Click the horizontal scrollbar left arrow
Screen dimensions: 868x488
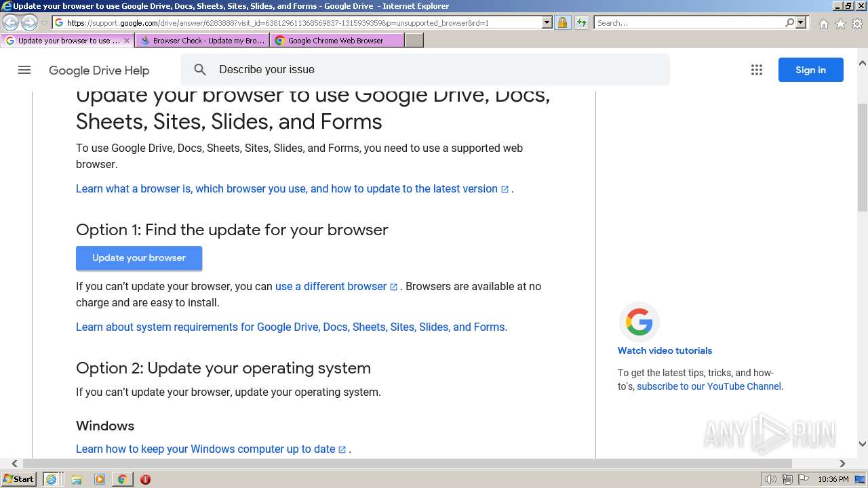click(x=14, y=464)
